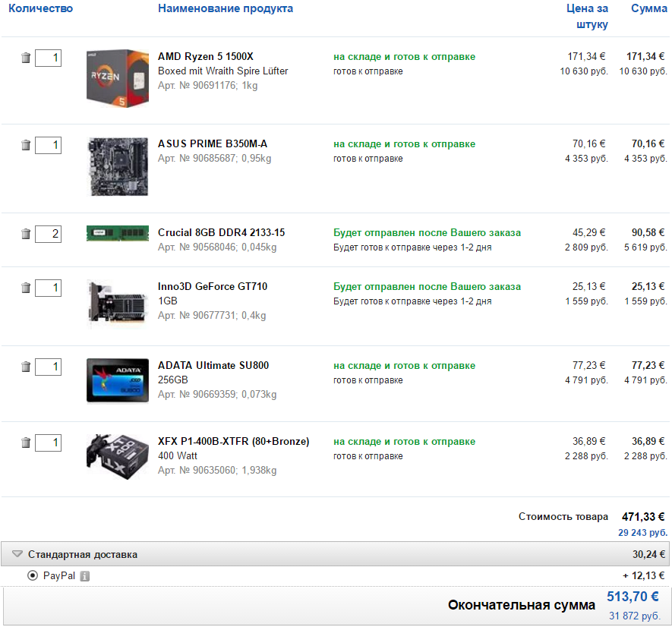Delete AMD Ryzen 5 1500X via trash icon
This screenshot has width=672, height=627.
point(26,58)
